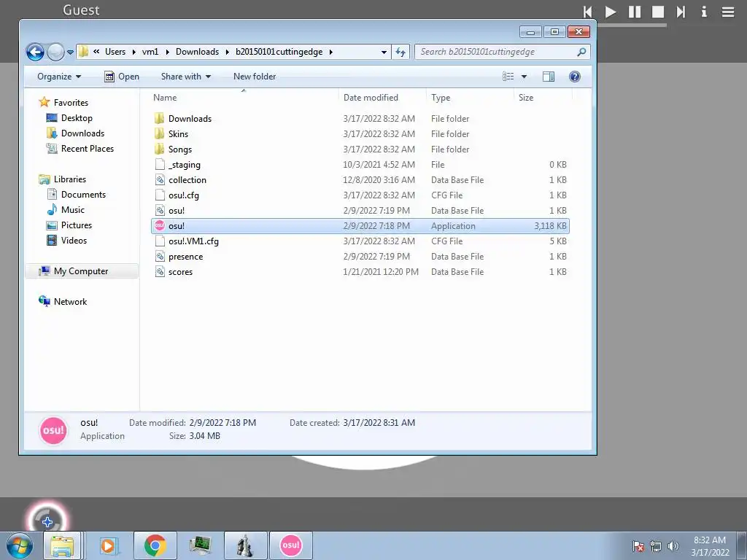
Task: Click the refresh button beside address bar
Action: pos(400,52)
